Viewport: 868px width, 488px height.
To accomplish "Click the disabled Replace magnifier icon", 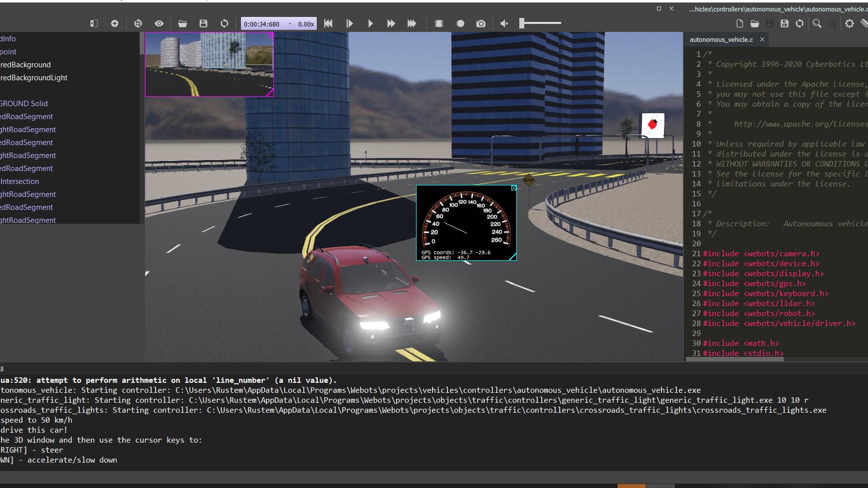I will coord(832,23).
